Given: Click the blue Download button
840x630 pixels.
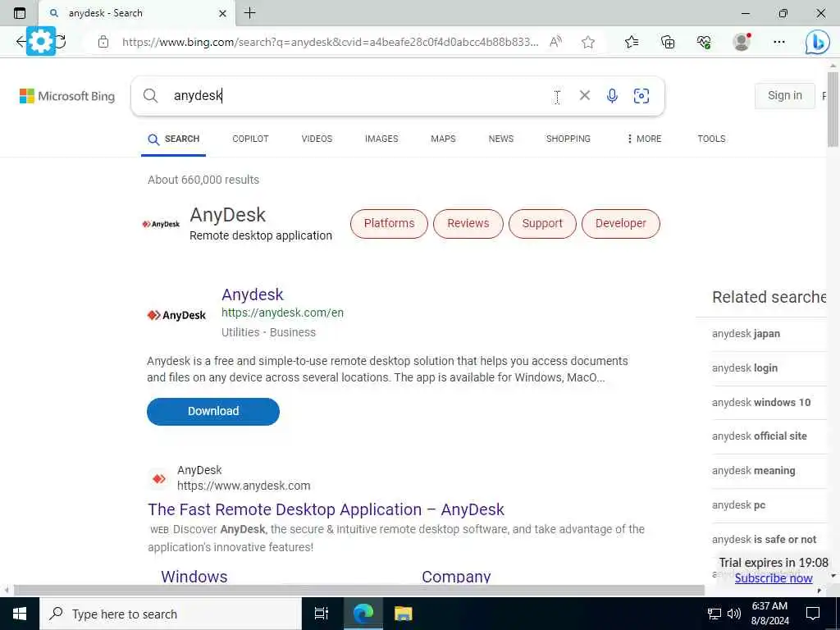Looking at the screenshot, I should tap(213, 412).
